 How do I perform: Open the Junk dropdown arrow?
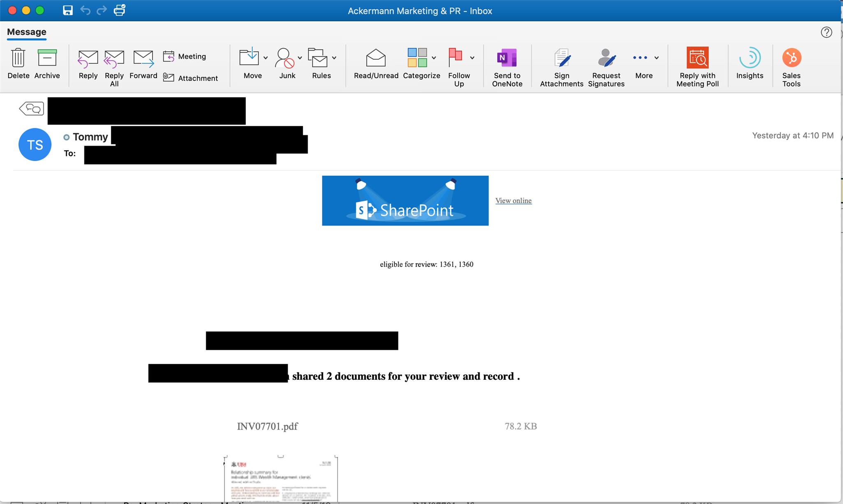pyautogui.click(x=300, y=58)
